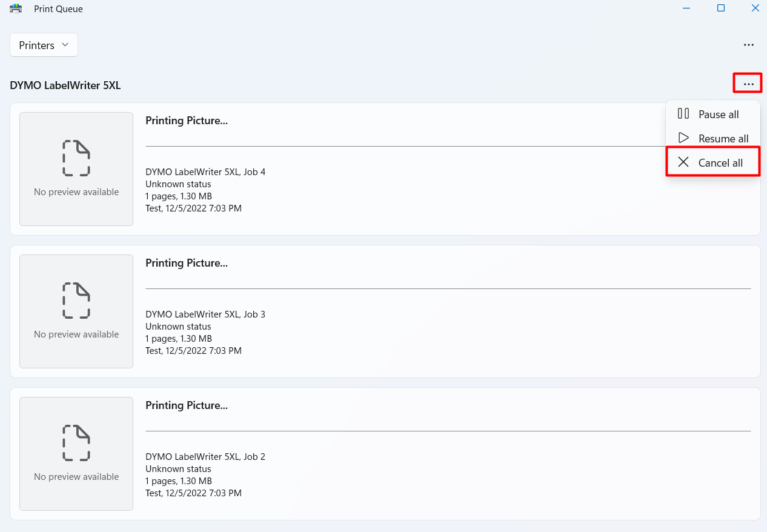
Task: Click the Job 2 progress bar
Action: [x=448, y=431]
